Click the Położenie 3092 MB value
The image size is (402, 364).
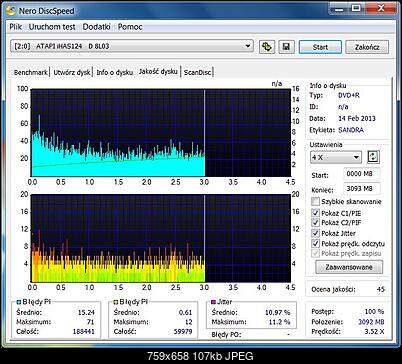pyautogui.click(x=371, y=322)
